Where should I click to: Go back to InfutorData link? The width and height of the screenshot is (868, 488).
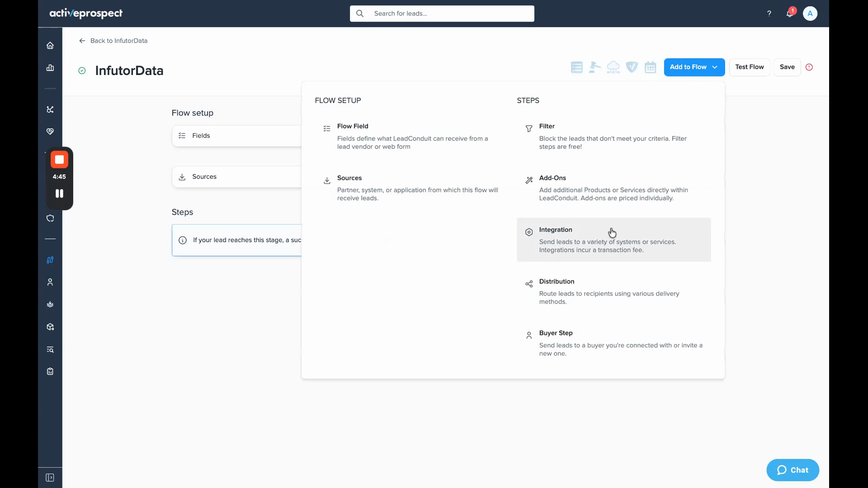click(113, 41)
